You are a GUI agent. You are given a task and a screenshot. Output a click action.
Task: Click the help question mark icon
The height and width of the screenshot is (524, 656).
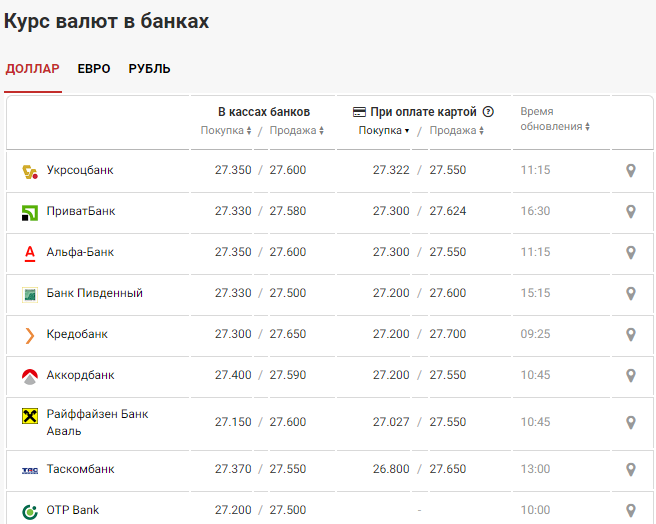pos(488,112)
